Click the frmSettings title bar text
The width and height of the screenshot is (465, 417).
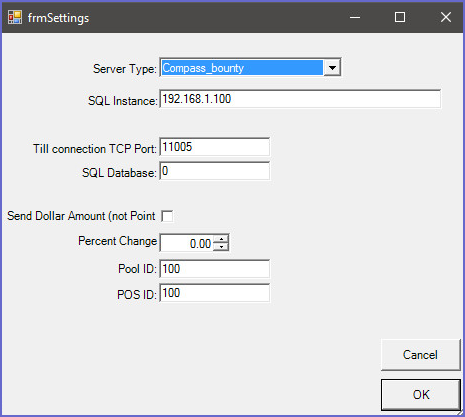pos(58,18)
